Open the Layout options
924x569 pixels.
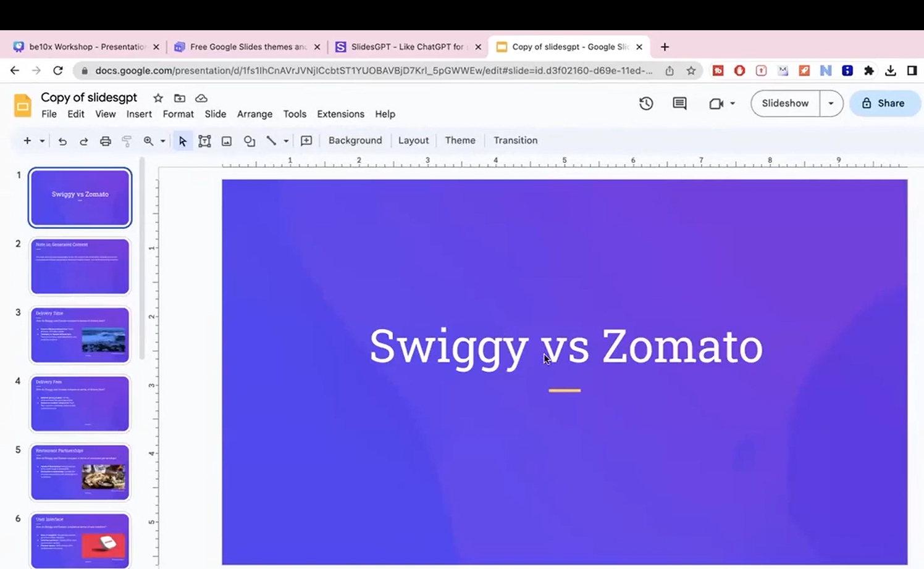[413, 140]
